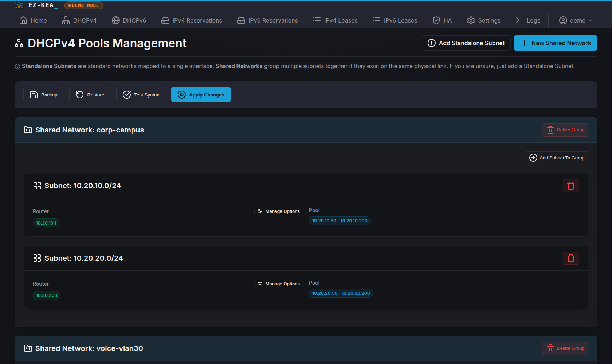View IPv6 Leases

click(x=395, y=20)
